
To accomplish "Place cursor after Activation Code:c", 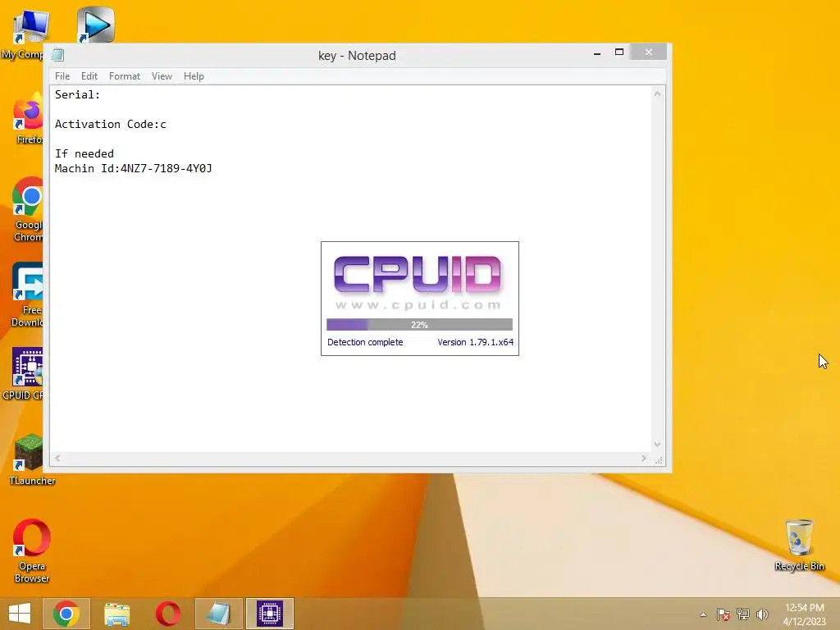I will 167,125.
